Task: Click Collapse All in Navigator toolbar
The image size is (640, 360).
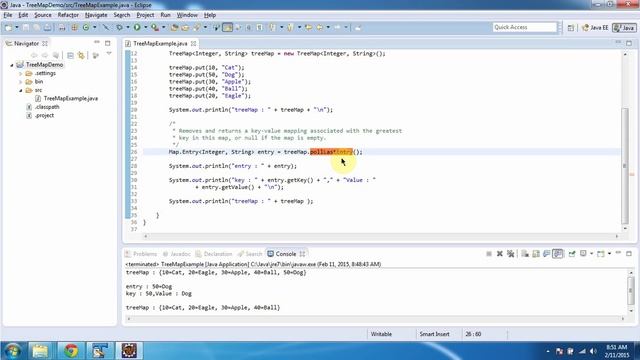Action: tap(70, 55)
